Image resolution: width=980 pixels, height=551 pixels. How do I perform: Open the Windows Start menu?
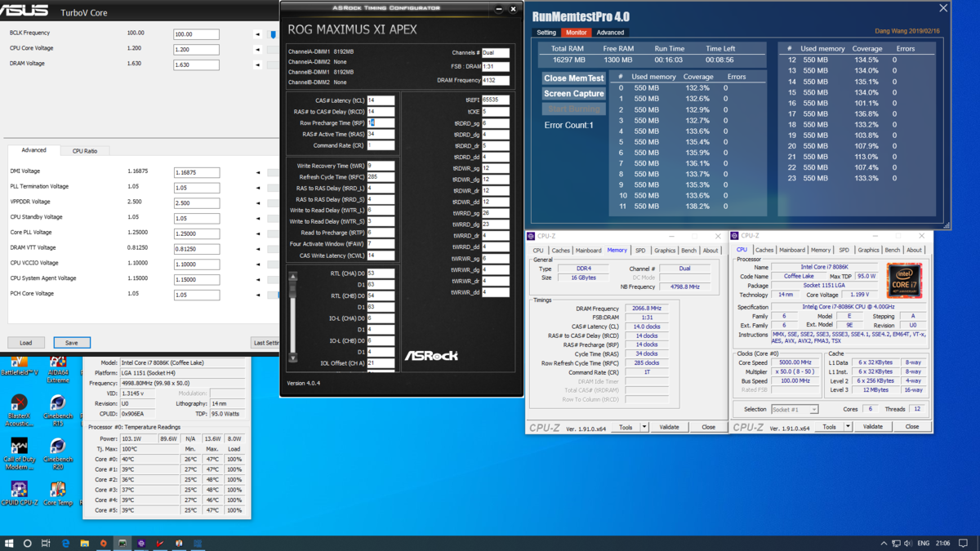pyautogui.click(x=10, y=543)
